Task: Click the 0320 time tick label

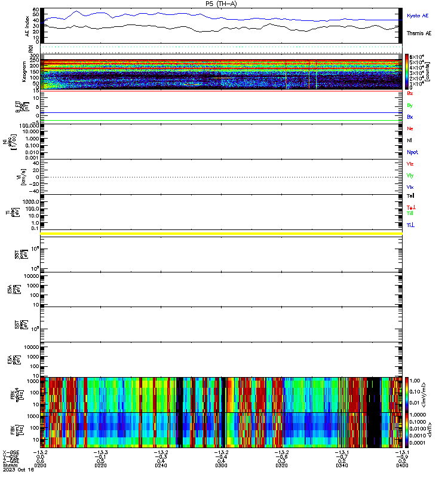Action: pos(281,465)
